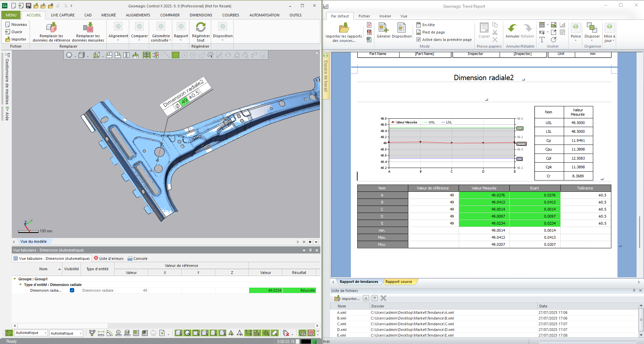The height and width of the screenshot is (344, 644).
Task: Collapse Type d'entité : Dimension radiale node
Action: (20, 285)
